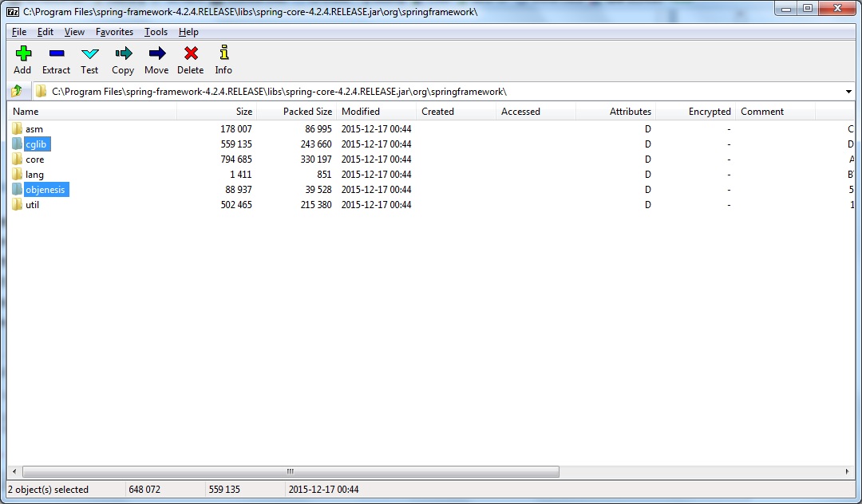The image size is (862, 504).
Task: Click status bar date 2015-12-17 00:44
Action: (x=324, y=489)
